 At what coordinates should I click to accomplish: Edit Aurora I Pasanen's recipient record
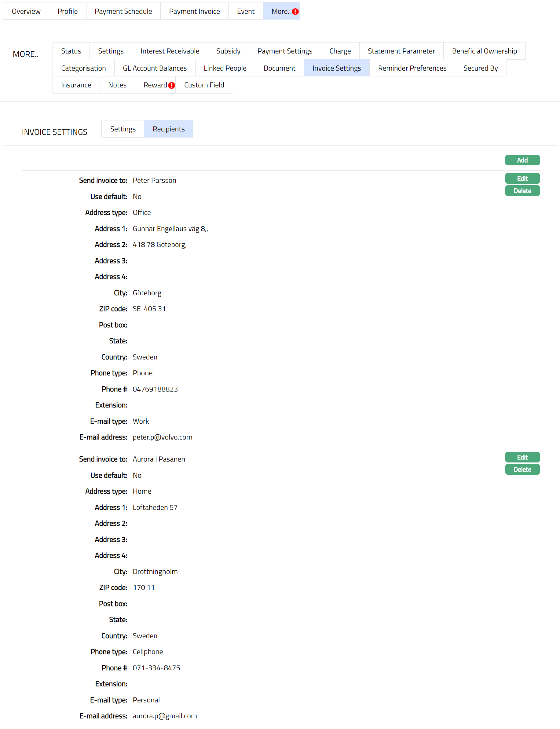(522, 457)
